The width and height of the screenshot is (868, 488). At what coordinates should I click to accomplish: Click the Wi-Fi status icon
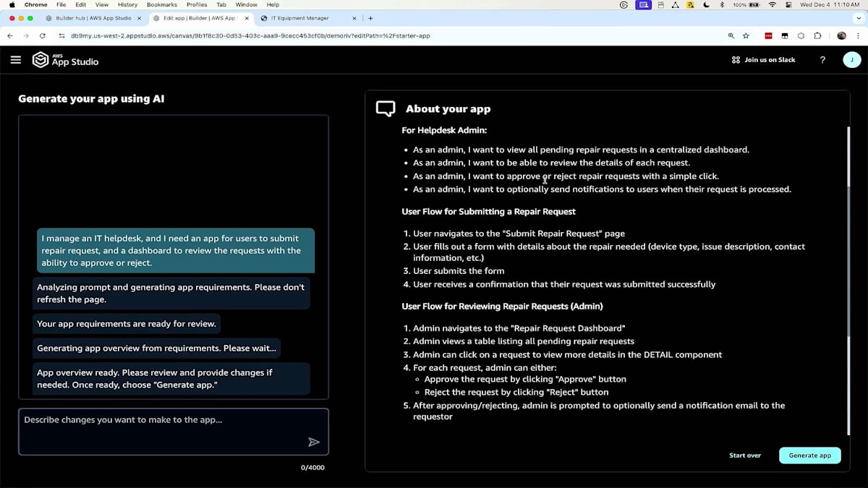click(x=772, y=4)
